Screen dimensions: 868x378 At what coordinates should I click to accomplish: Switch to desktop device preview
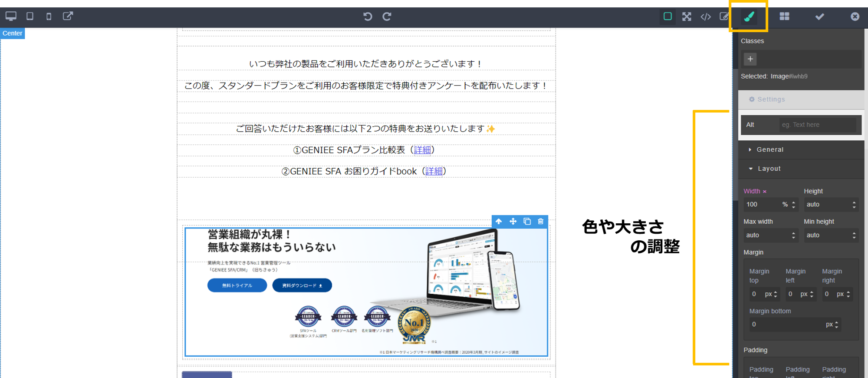tap(11, 17)
